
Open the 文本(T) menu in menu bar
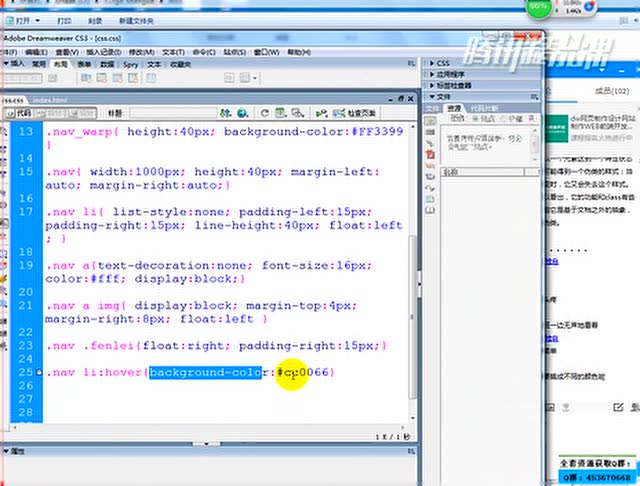(173, 52)
